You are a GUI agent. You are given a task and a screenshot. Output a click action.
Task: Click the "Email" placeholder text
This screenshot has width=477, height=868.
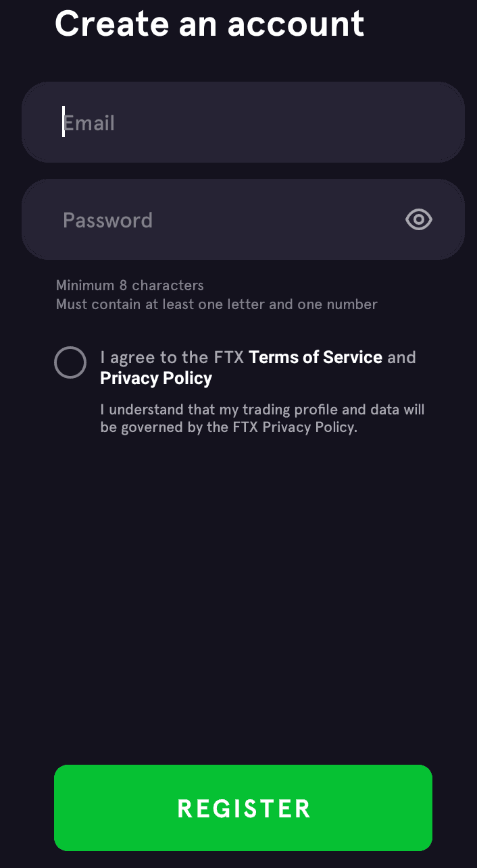[x=89, y=124]
